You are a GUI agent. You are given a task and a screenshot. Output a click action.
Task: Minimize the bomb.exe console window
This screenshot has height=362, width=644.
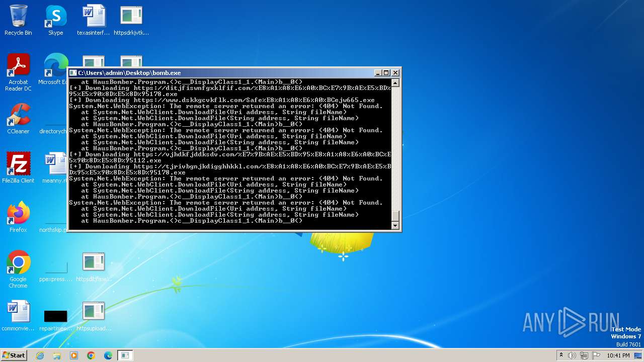pyautogui.click(x=378, y=73)
